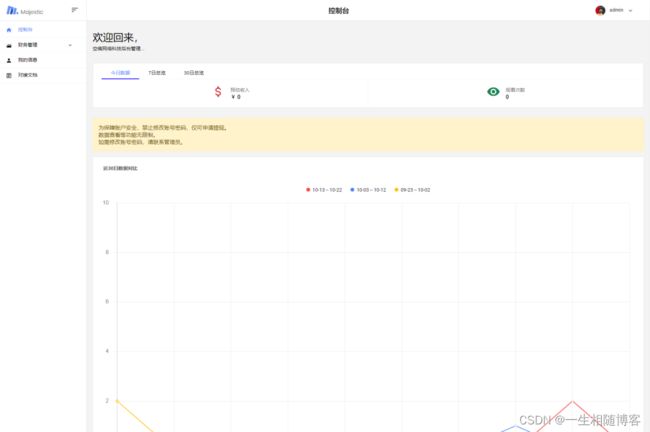Click the red line peak in chart
Screen dimensions: 650x432
(x=572, y=401)
